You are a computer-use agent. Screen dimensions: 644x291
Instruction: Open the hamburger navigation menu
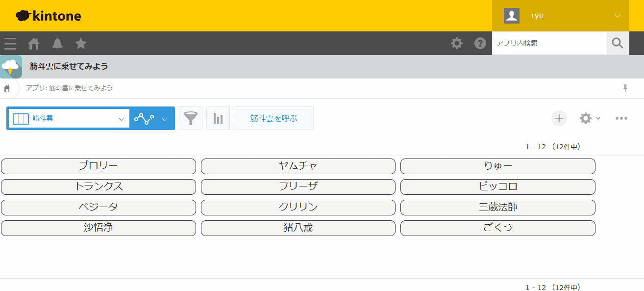point(10,44)
